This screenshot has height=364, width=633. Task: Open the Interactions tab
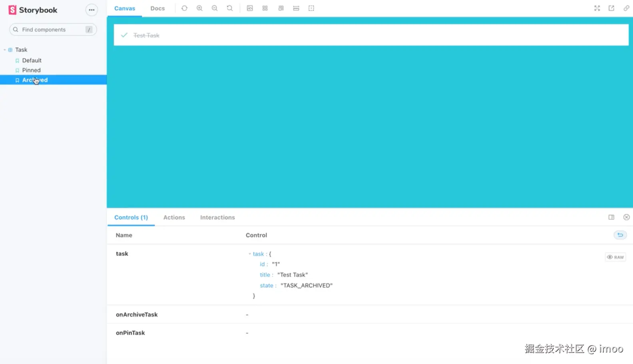(217, 218)
